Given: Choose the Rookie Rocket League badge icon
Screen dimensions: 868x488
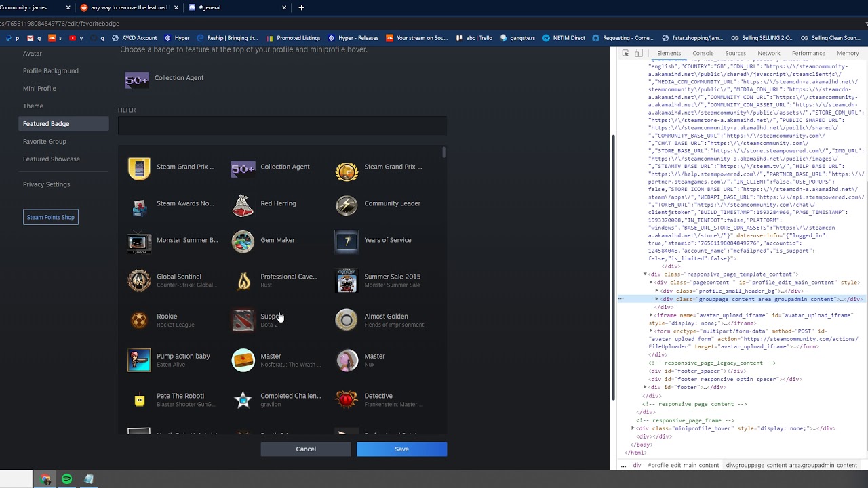Looking at the screenshot, I should (x=139, y=320).
